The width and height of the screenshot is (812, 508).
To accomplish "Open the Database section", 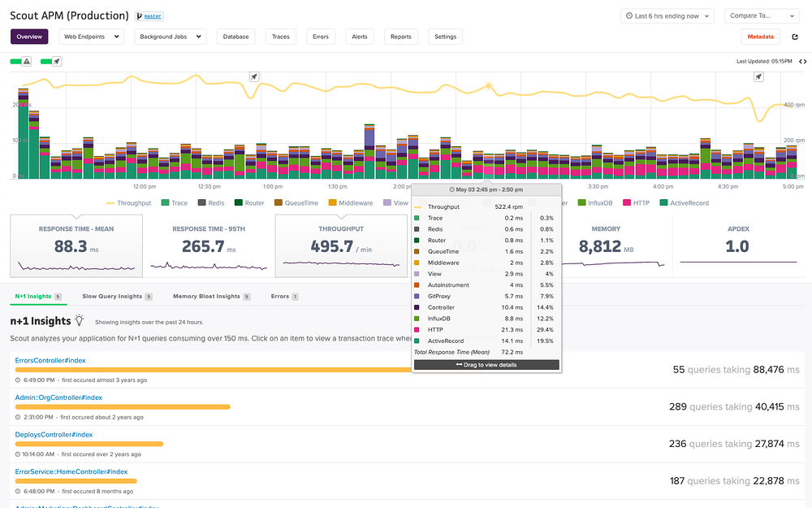I will [235, 37].
